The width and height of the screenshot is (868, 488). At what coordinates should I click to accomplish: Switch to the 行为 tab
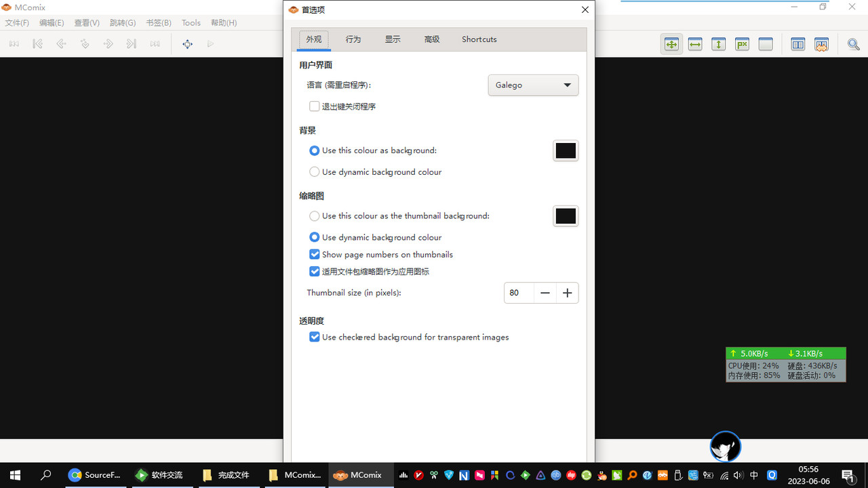pyautogui.click(x=353, y=39)
